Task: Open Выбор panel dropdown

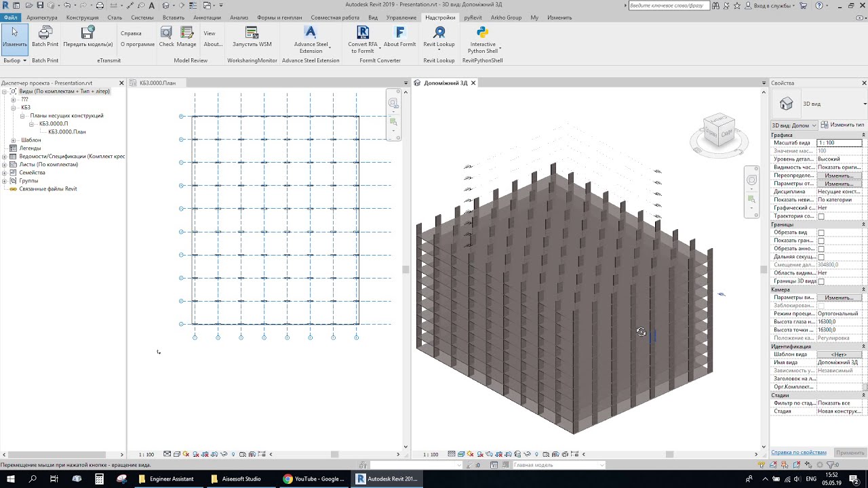Action: [15, 60]
